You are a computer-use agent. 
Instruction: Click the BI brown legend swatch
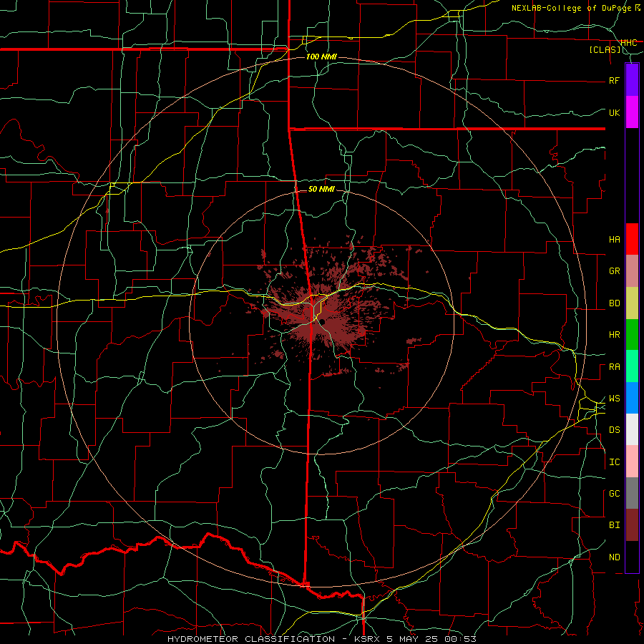click(632, 525)
